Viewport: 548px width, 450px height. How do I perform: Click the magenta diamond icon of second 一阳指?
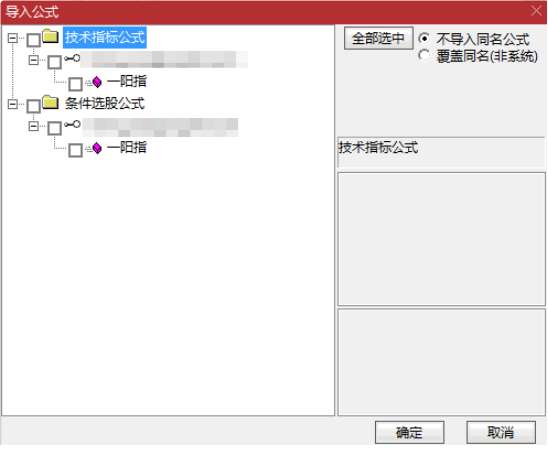97,148
